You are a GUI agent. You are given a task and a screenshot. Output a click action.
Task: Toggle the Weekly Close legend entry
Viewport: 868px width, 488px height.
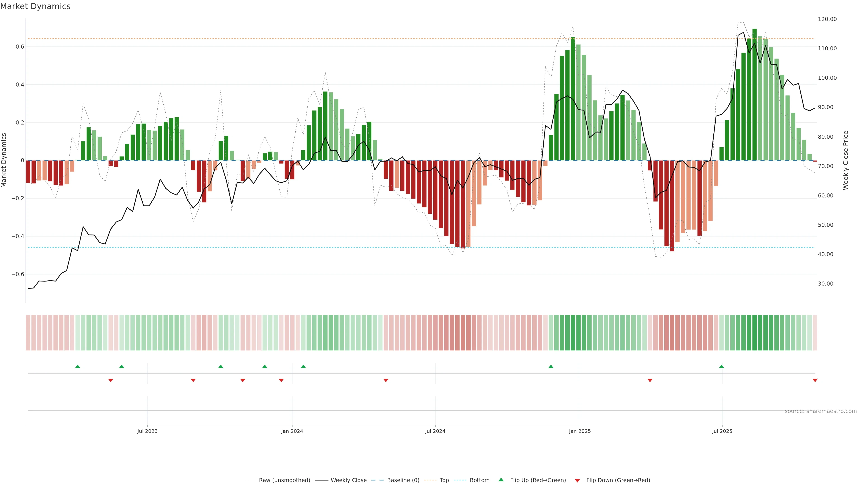(x=348, y=480)
